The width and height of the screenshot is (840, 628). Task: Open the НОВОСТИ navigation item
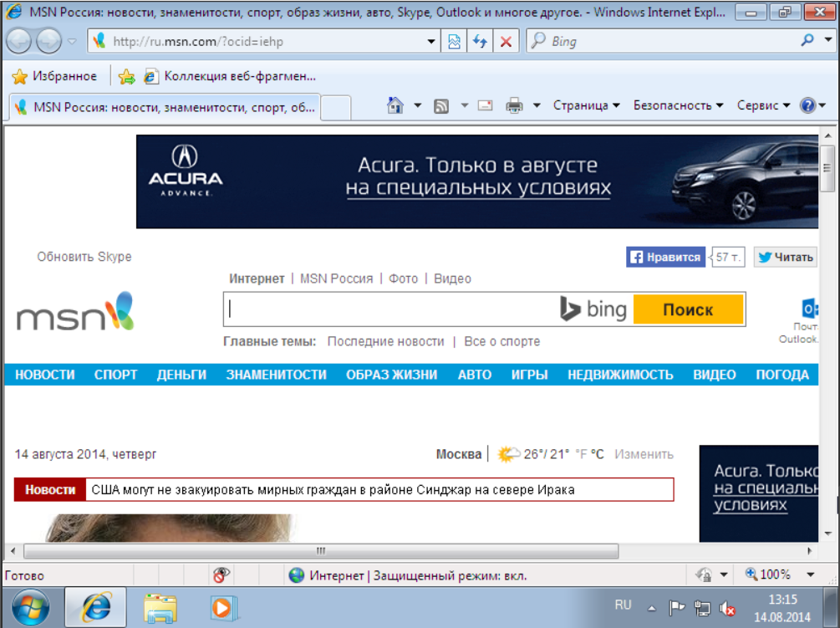(x=45, y=375)
